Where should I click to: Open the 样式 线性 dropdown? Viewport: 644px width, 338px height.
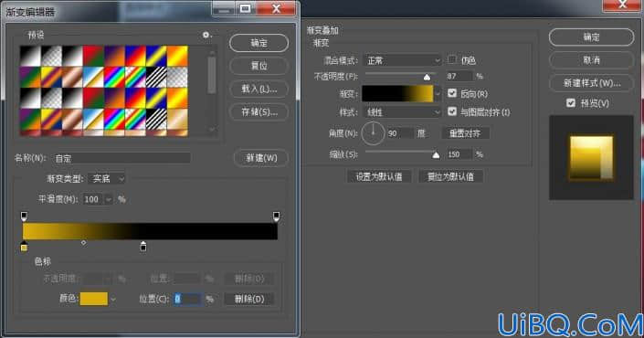tap(402, 112)
